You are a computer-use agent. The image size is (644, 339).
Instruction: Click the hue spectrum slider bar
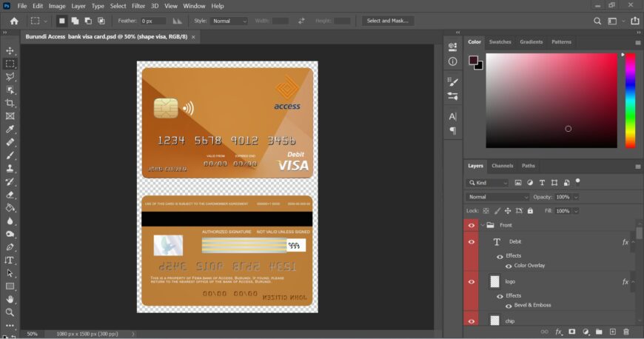click(630, 100)
